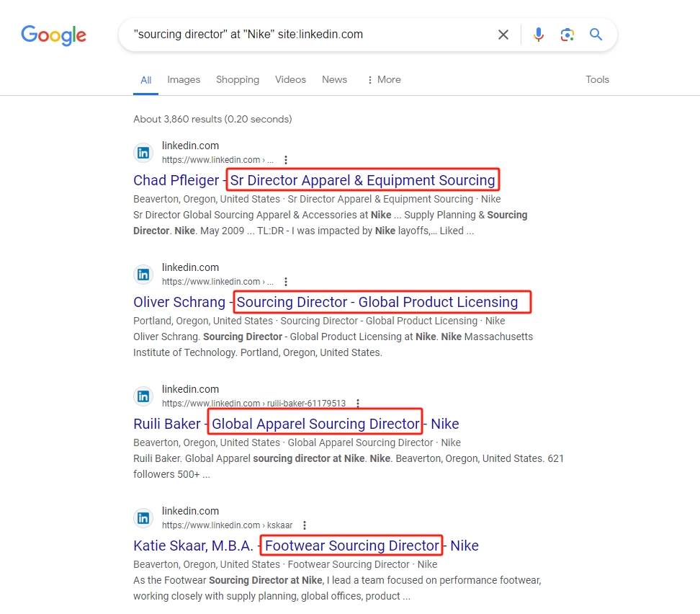Open three-dot options for Oliver Schrang result
700x614 pixels.
[x=286, y=282]
